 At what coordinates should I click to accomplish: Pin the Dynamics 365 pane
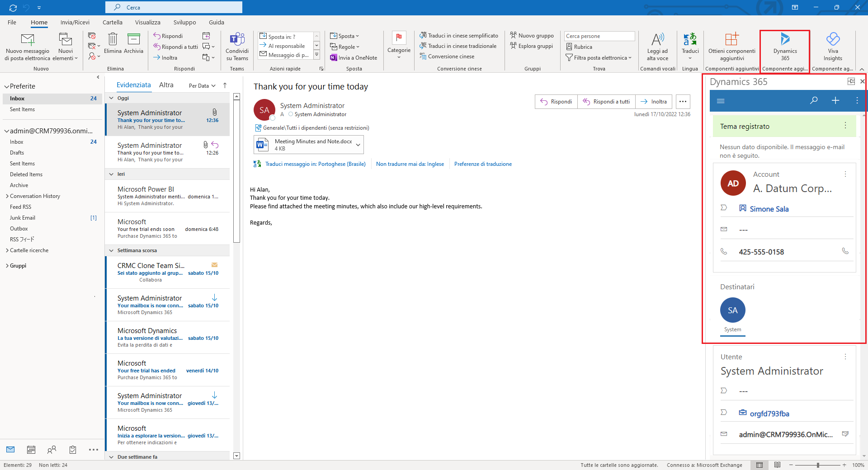(851, 81)
